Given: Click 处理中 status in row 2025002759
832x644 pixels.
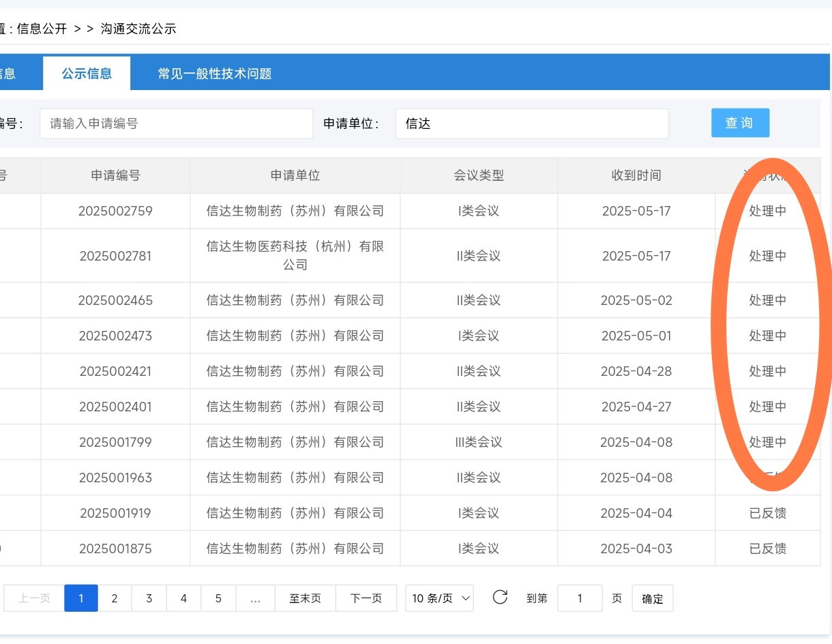Looking at the screenshot, I should 768,211.
